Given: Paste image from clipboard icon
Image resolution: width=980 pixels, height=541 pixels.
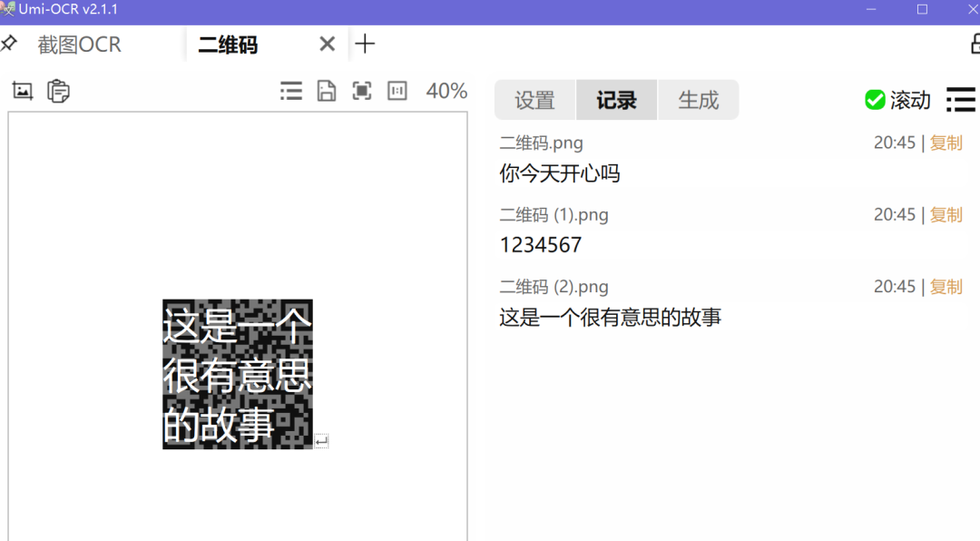Looking at the screenshot, I should (x=58, y=91).
